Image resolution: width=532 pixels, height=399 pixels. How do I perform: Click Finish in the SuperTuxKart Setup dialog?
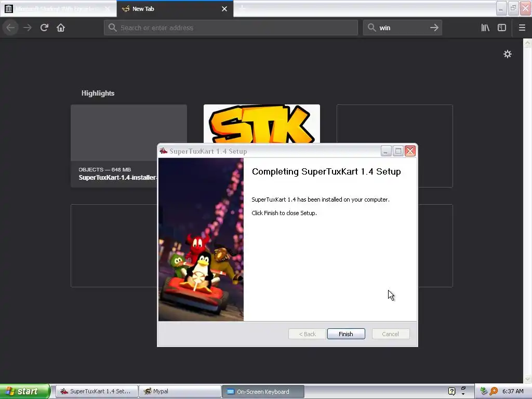click(x=346, y=334)
